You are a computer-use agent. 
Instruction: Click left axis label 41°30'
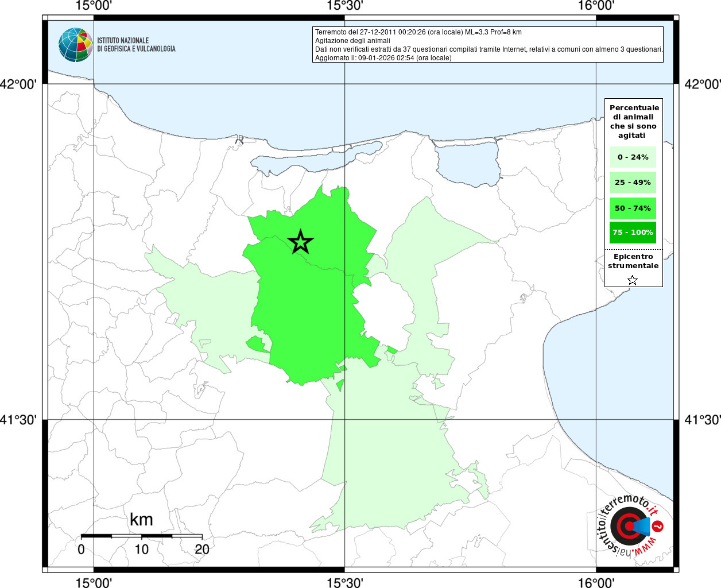(x=18, y=420)
